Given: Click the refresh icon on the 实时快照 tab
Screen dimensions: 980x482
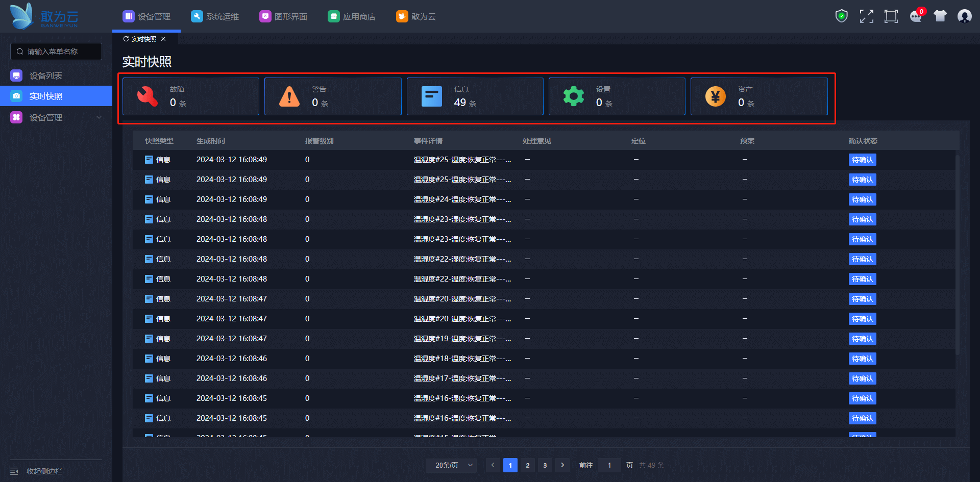Looking at the screenshot, I should click(126, 39).
